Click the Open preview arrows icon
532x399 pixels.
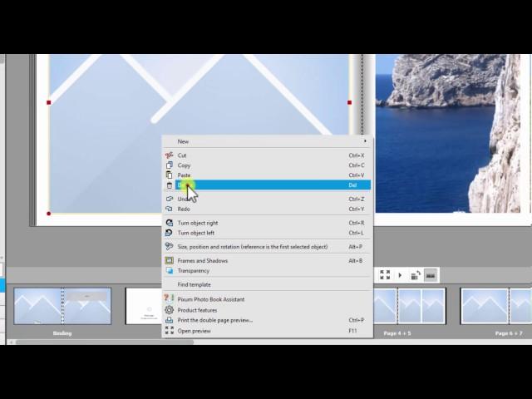tap(169, 331)
